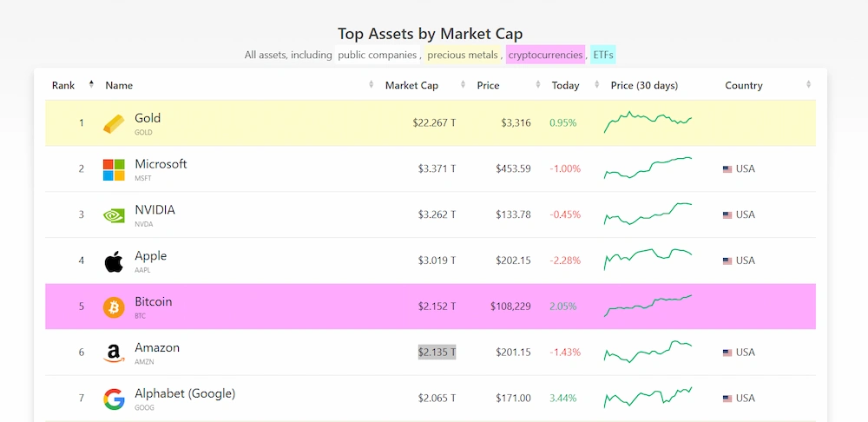
Task: Click the Amazon logo icon
Action: coord(114,353)
